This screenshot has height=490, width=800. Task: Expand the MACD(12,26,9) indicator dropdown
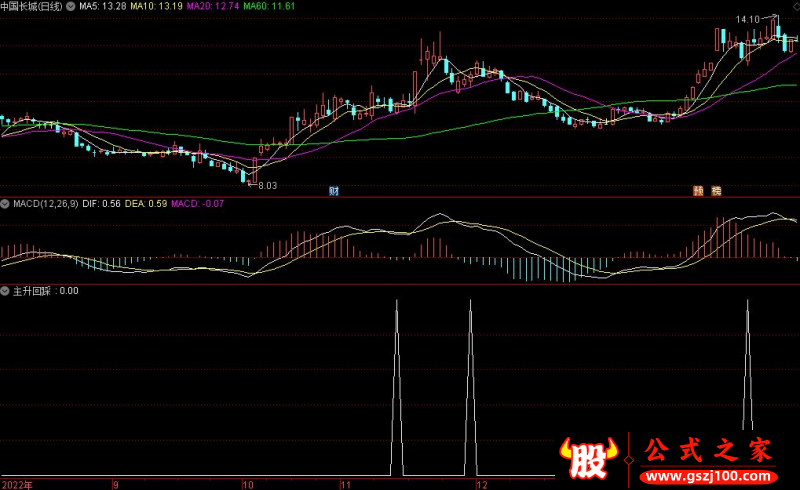[5, 204]
